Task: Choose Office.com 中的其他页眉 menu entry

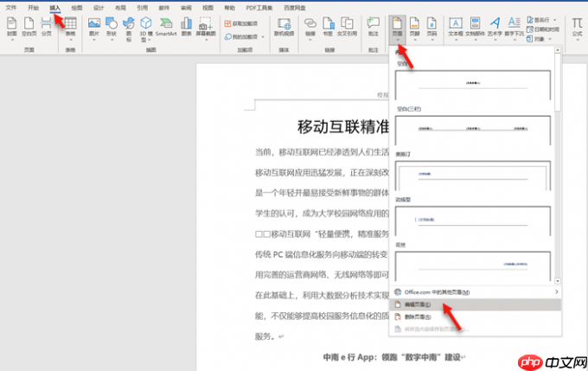Action: (475, 291)
